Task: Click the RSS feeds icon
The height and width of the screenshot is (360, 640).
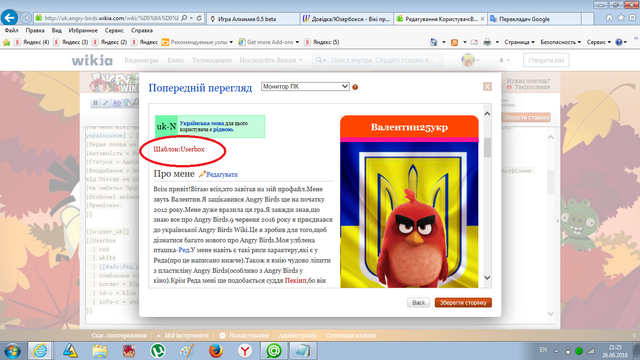Action: click(x=454, y=42)
